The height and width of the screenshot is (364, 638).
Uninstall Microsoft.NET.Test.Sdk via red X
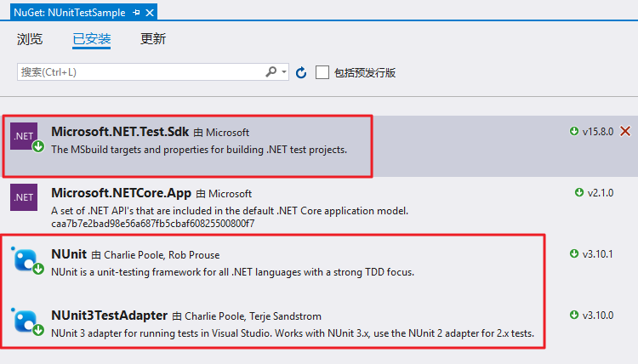click(x=625, y=131)
